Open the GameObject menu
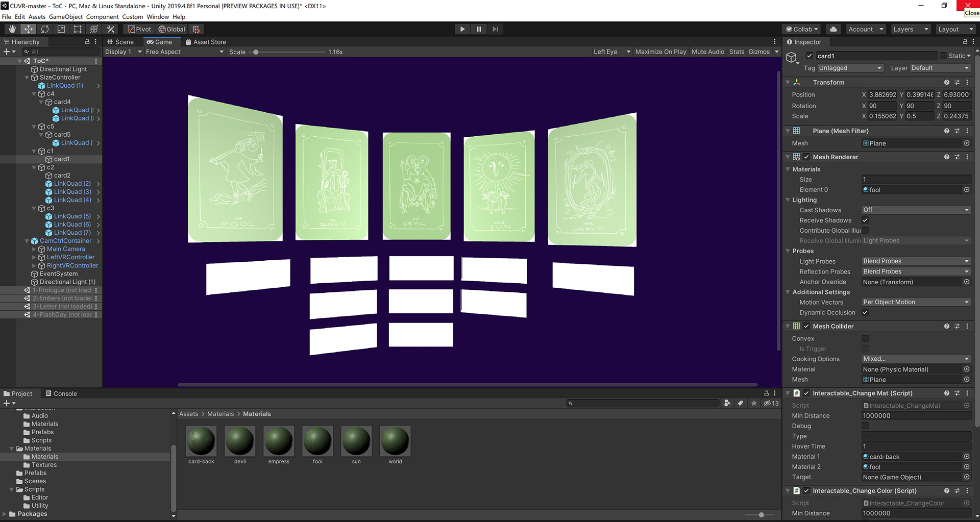The image size is (980, 522). coord(66,17)
